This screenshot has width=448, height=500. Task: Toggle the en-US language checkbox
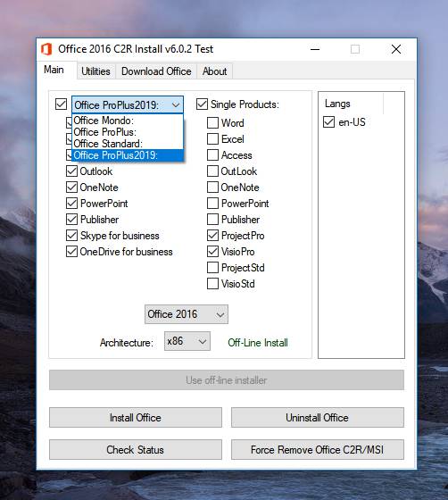tap(328, 122)
